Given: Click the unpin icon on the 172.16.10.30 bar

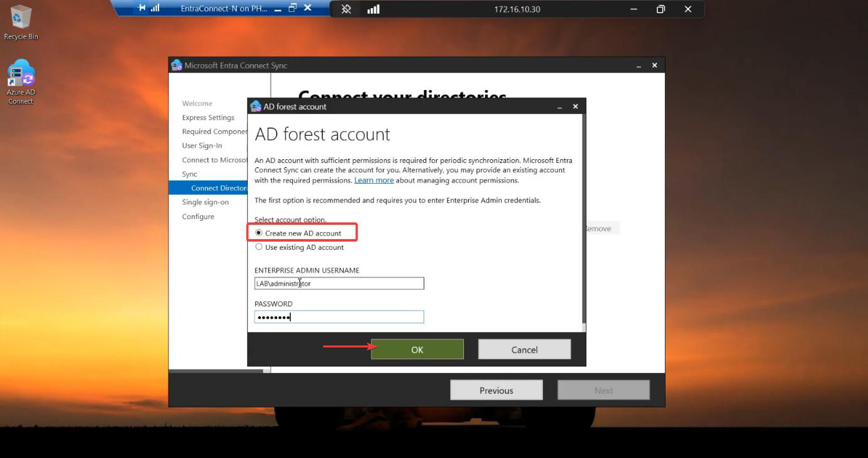Looking at the screenshot, I should [x=346, y=9].
